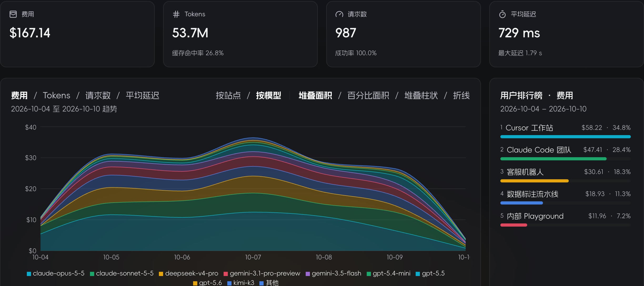
Task: Click the 28.4% share for Claude Code
Action: 621,150
